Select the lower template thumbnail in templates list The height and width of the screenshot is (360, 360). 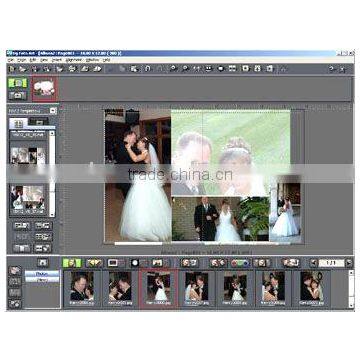(x=28, y=198)
